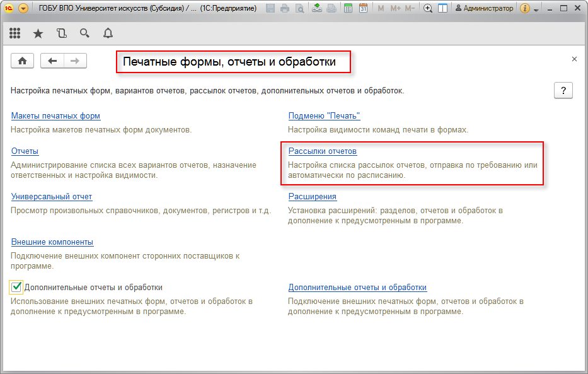The height and width of the screenshot is (374, 588).
Task: Click the Администратор user name
Action: [x=485, y=8]
